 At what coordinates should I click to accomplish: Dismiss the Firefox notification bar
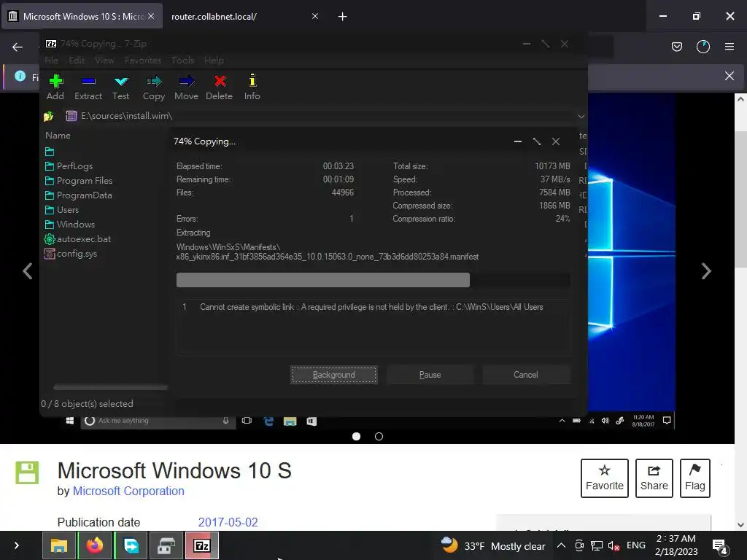coord(729,76)
